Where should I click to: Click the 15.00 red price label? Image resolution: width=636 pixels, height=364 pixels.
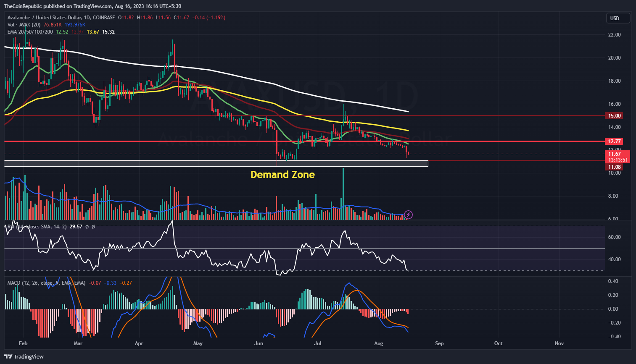pos(614,116)
